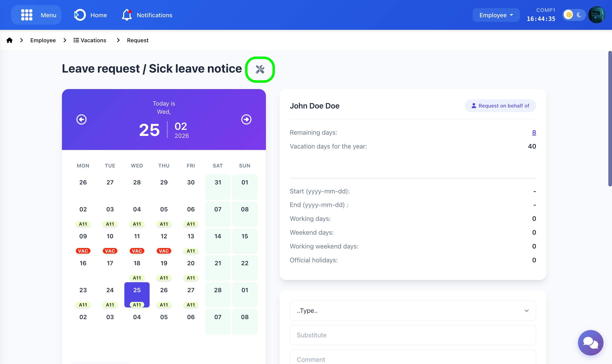
Task: Go to previous month arrow
Action: click(82, 119)
